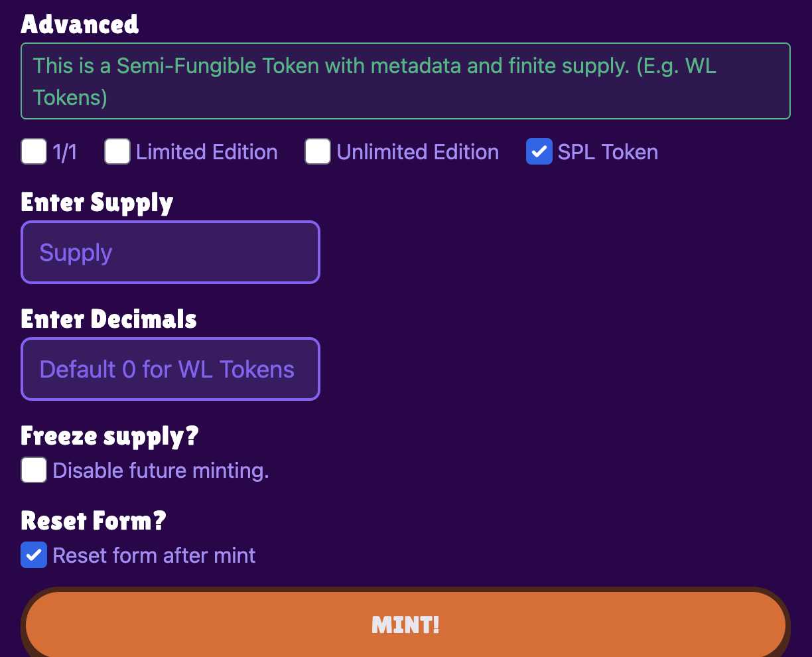The image size is (812, 657).
Task: Click the 'Advanced' section heading
Action: click(80, 24)
